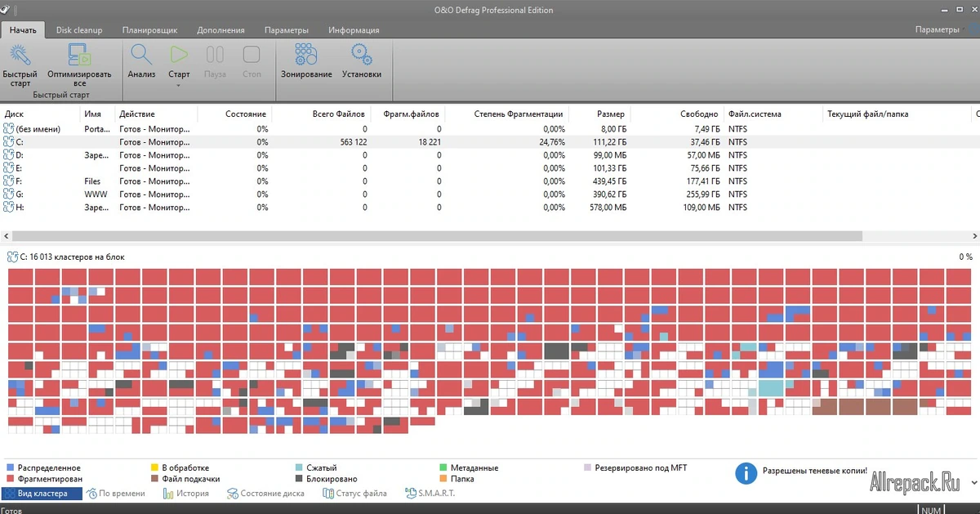Sort by Степень Фрагментации column header

[506, 114]
